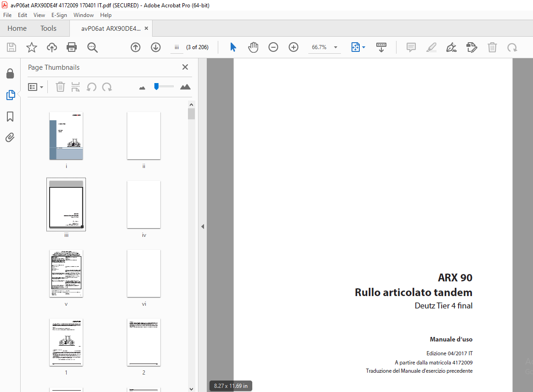Screen dimensions: 533x392
Task: Open the Help menu
Action: (106, 15)
